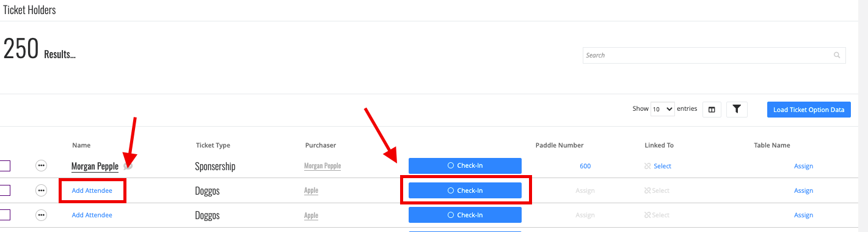This screenshot has width=868, height=232.
Task: Expand the Show entries dropdown
Action: tap(663, 109)
